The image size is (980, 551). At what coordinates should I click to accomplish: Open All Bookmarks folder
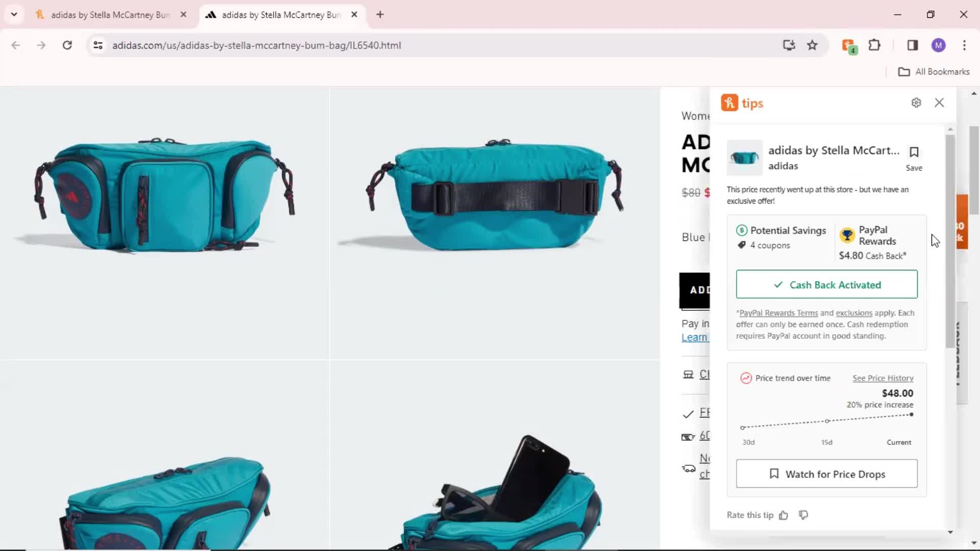(x=934, y=72)
